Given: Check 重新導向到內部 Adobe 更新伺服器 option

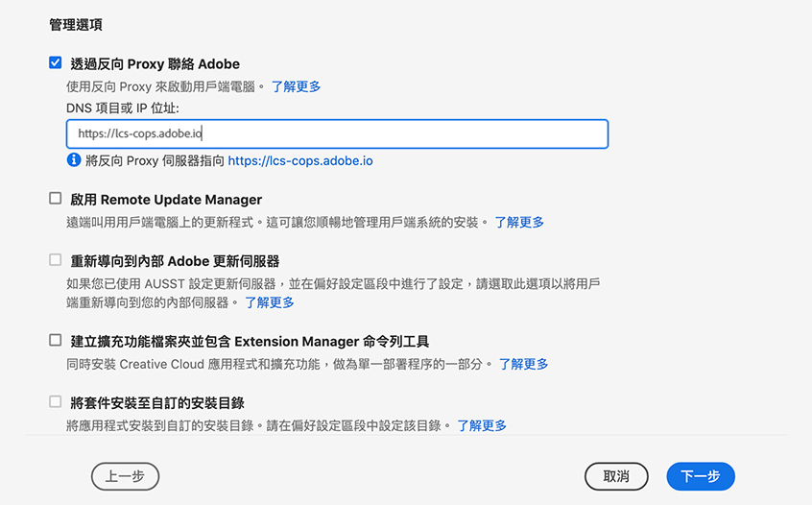Looking at the screenshot, I should 55,260.
